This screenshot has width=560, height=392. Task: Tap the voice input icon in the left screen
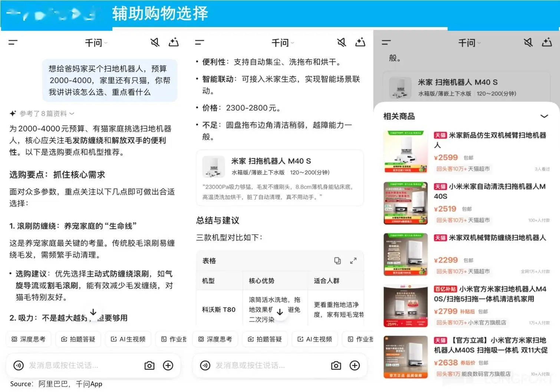[x=19, y=366]
